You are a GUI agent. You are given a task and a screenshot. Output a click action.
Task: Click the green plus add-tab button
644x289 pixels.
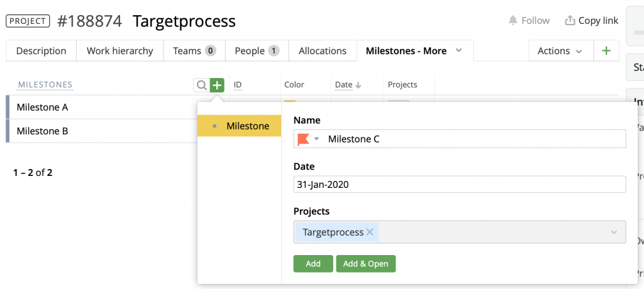point(606,51)
